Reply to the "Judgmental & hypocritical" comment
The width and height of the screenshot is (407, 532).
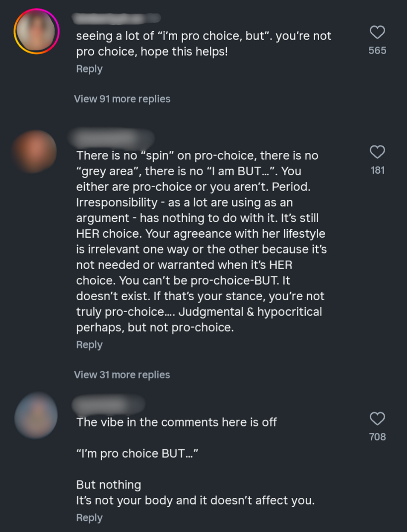pyautogui.click(x=89, y=345)
